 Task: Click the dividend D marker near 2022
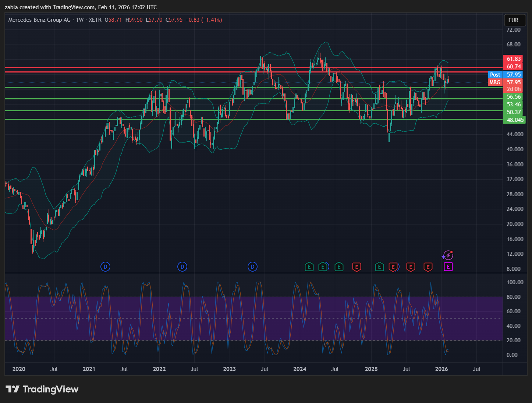[x=182, y=267]
